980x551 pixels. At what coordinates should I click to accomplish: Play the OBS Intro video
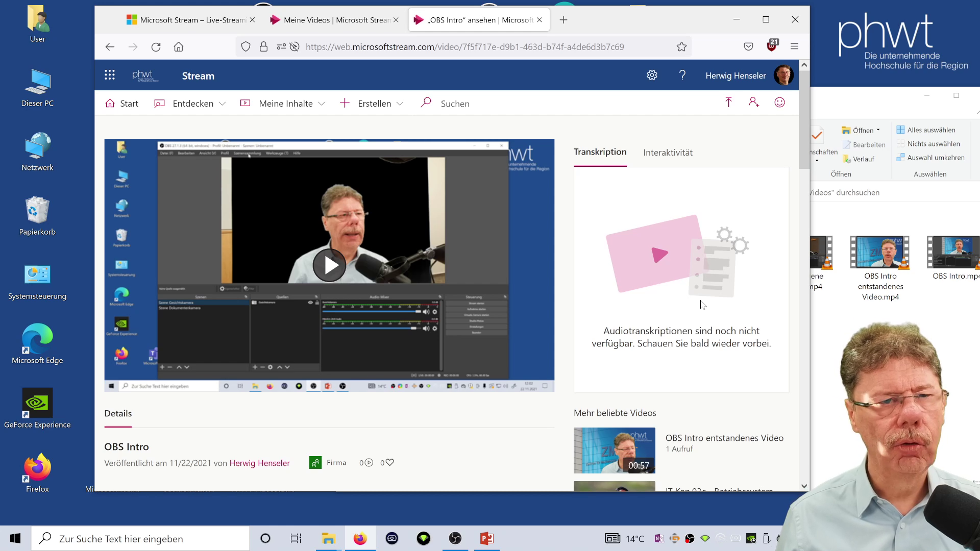(329, 265)
